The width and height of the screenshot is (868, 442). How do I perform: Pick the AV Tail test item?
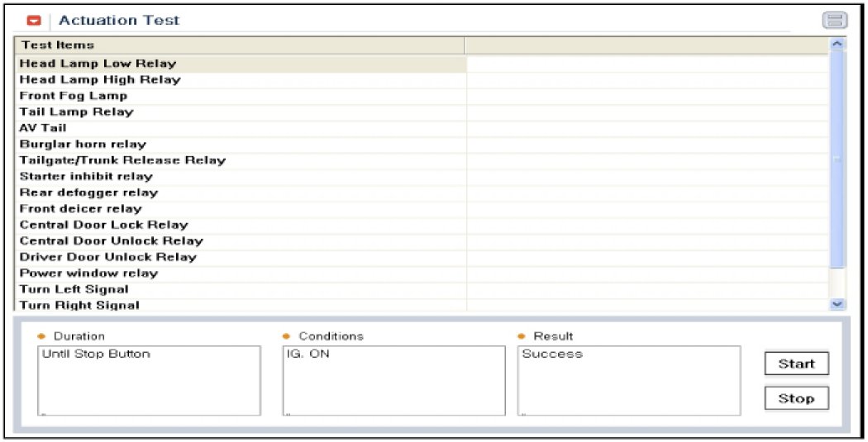click(43, 128)
